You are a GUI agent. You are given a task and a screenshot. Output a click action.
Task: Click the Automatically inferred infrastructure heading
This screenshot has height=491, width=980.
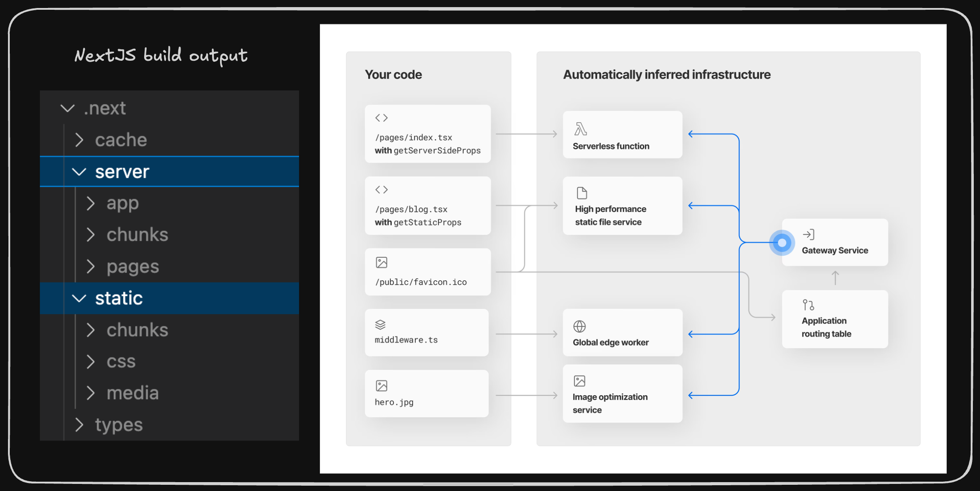667,75
